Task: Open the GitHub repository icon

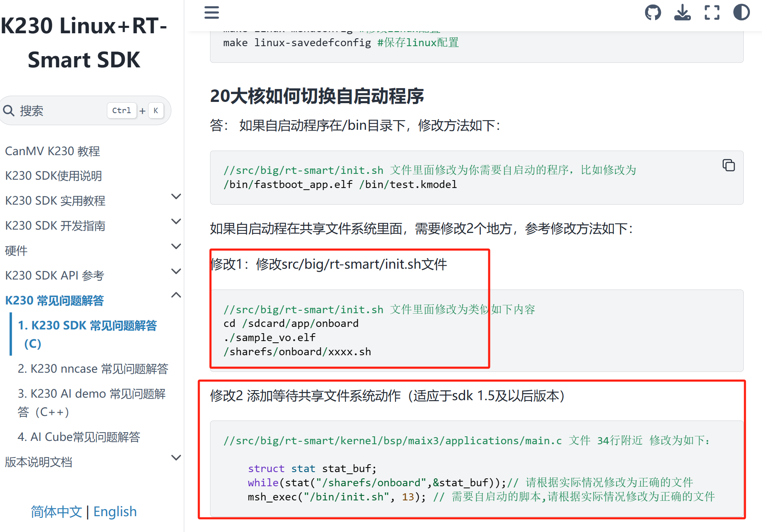Action: (653, 12)
